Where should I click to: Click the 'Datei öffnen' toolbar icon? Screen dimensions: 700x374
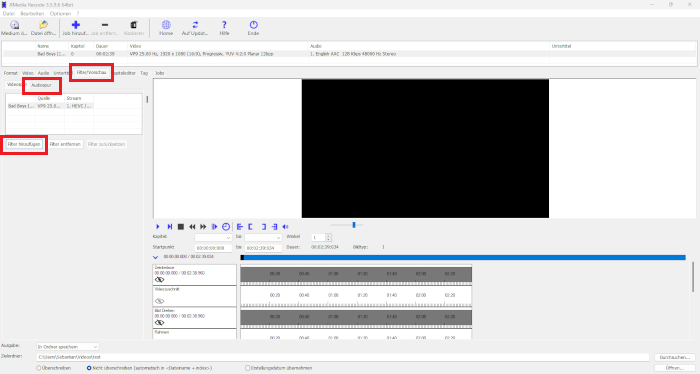coord(43,25)
